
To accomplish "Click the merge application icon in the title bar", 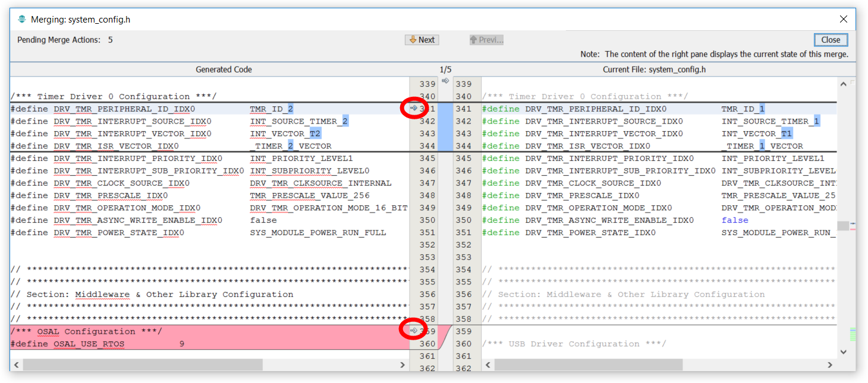I will point(21,18).
